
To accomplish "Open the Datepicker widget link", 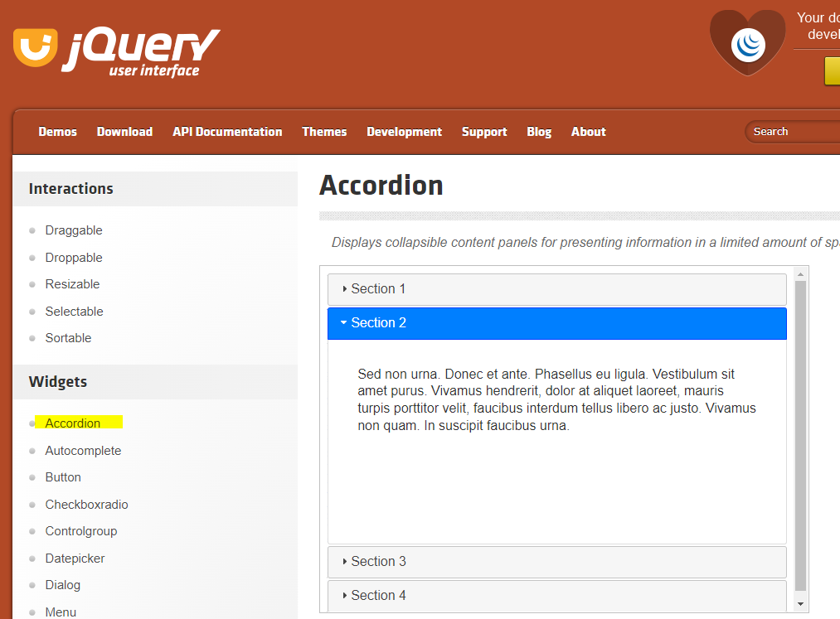I will pyautogui.click(x=75, y=559).
